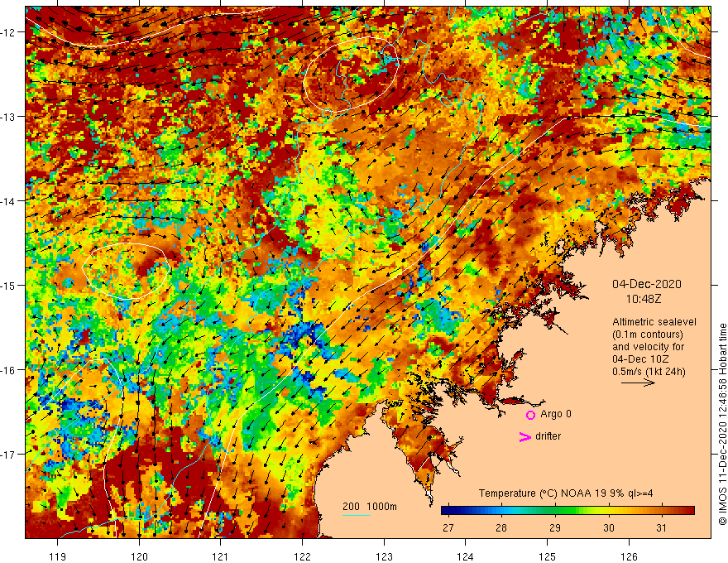Click the time label 10:48Z
This screenshot has width=728, height=563.
pos(644,299)
